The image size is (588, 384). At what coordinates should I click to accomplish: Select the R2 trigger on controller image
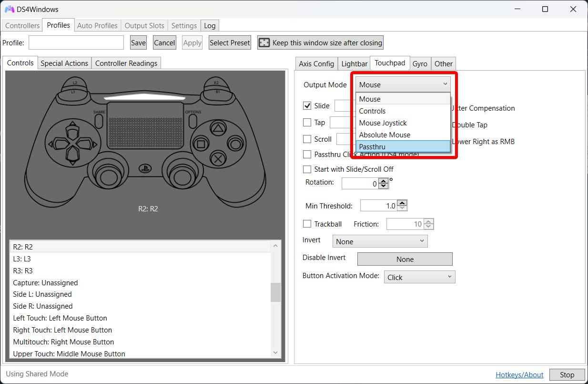[217, 83]
